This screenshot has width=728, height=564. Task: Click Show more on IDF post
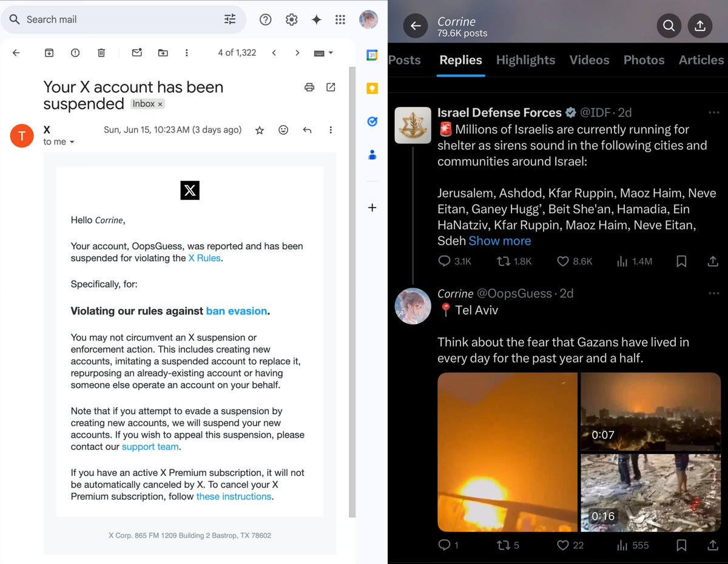pyautogui.click(x=500, y=241)
